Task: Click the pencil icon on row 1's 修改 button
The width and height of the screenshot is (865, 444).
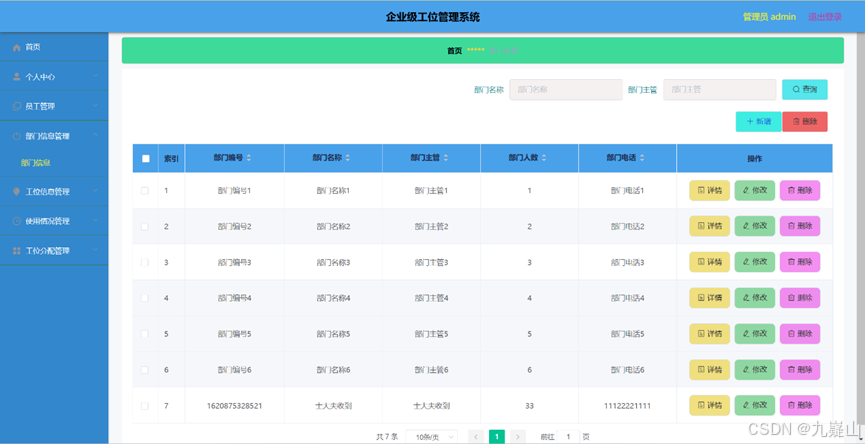Action: pos(746,190)
